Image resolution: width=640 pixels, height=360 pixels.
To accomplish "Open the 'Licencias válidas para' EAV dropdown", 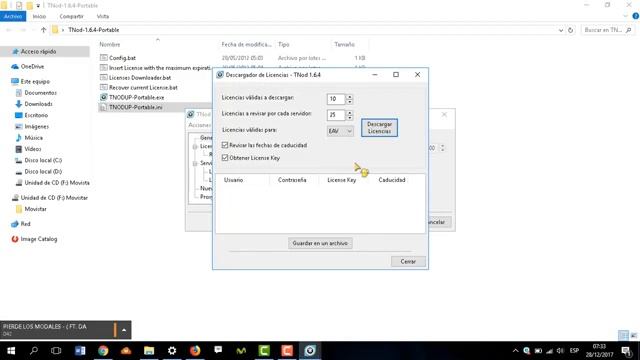I will (x=340, y=131).
